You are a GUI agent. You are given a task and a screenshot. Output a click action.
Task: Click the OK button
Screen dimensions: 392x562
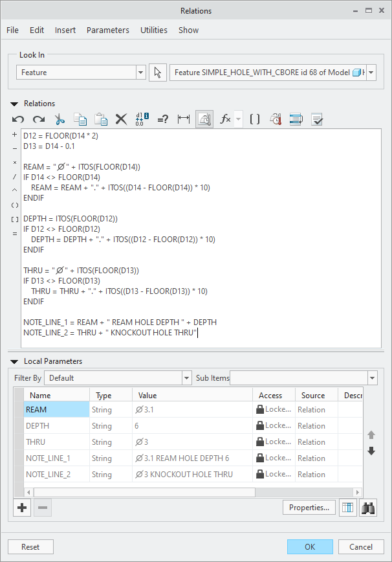[310, 547]
